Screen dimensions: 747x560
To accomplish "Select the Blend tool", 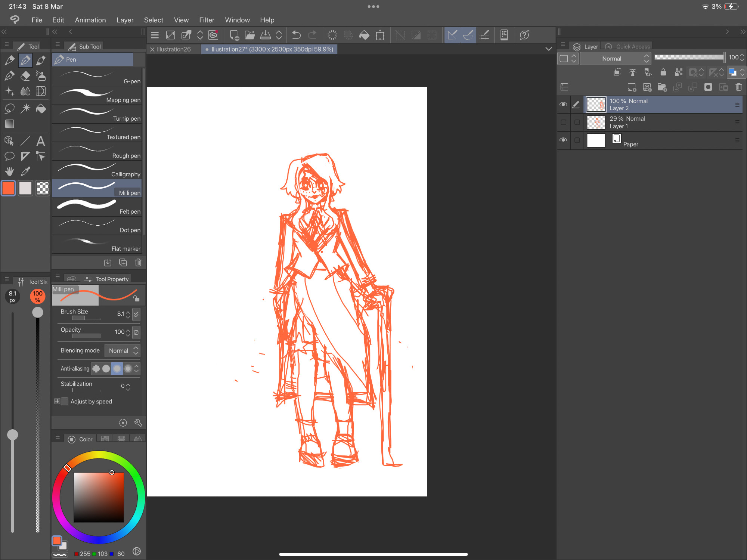I will click(x=25, y=91).
